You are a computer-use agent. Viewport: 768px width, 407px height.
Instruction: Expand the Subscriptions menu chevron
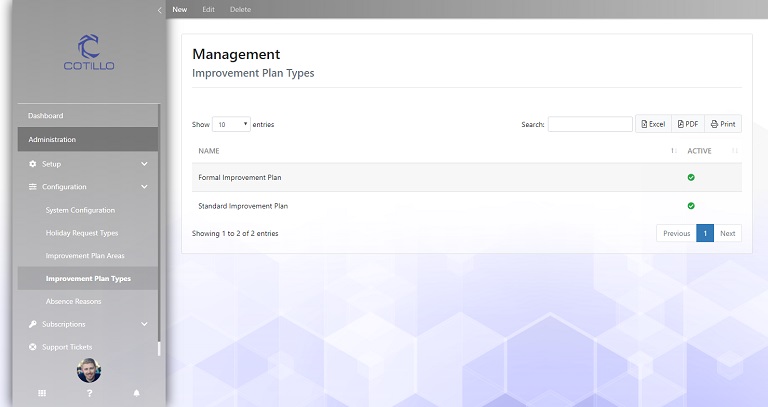point(144,324)
